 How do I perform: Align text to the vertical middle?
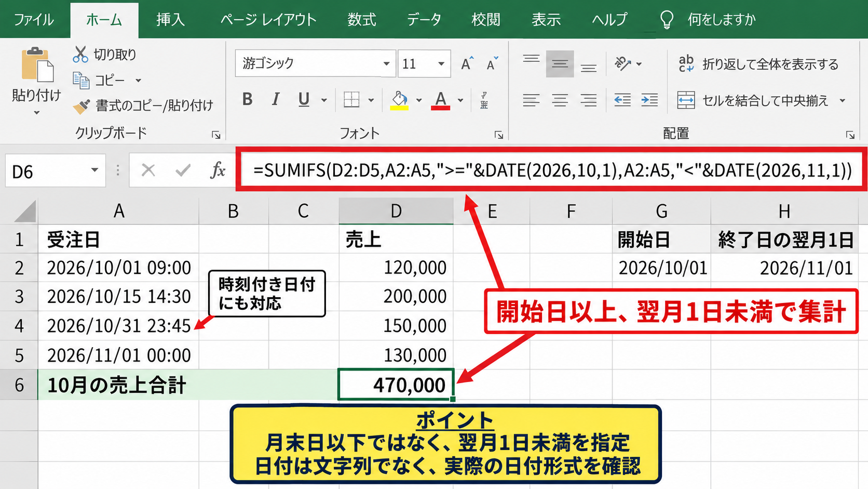click(560, 64)
